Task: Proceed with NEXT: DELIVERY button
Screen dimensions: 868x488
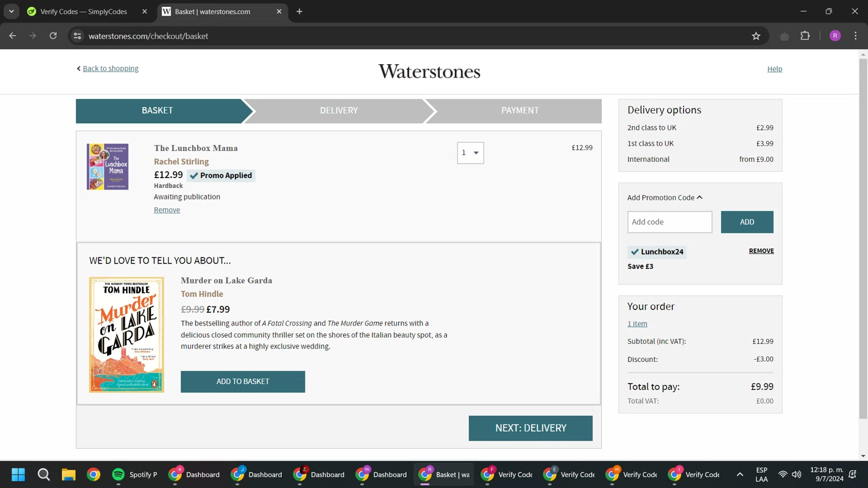Action: [x=531, y=428]
